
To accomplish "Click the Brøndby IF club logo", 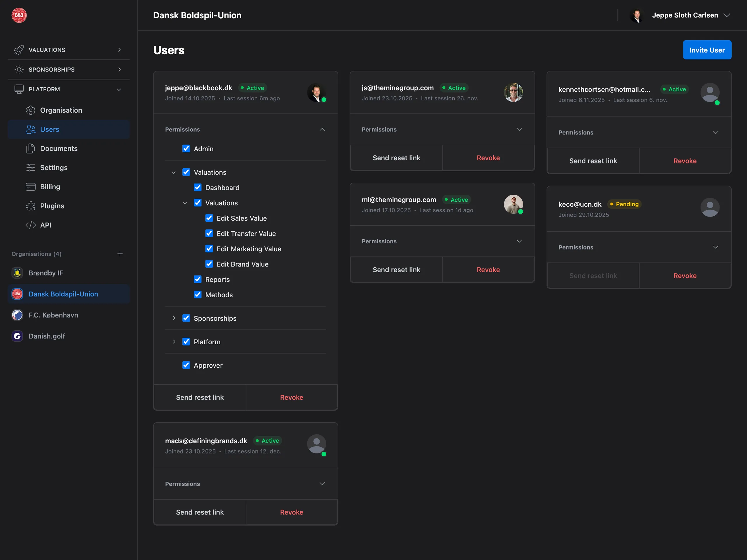I will [17, 273].
